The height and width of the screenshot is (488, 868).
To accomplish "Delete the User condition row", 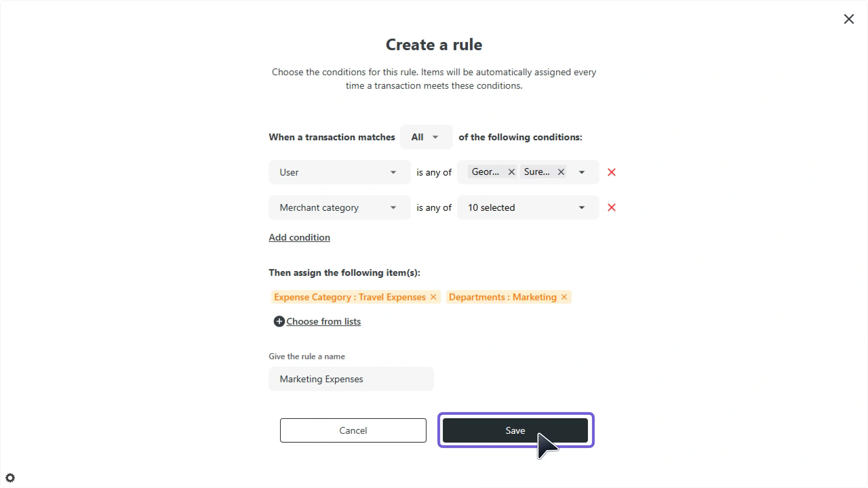I will pos(612,172).
